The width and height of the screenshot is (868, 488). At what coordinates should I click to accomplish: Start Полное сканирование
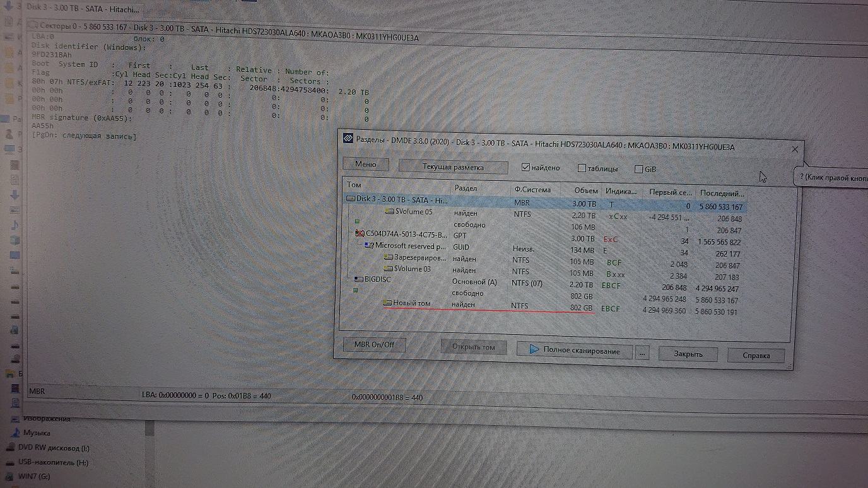(574, 351)
